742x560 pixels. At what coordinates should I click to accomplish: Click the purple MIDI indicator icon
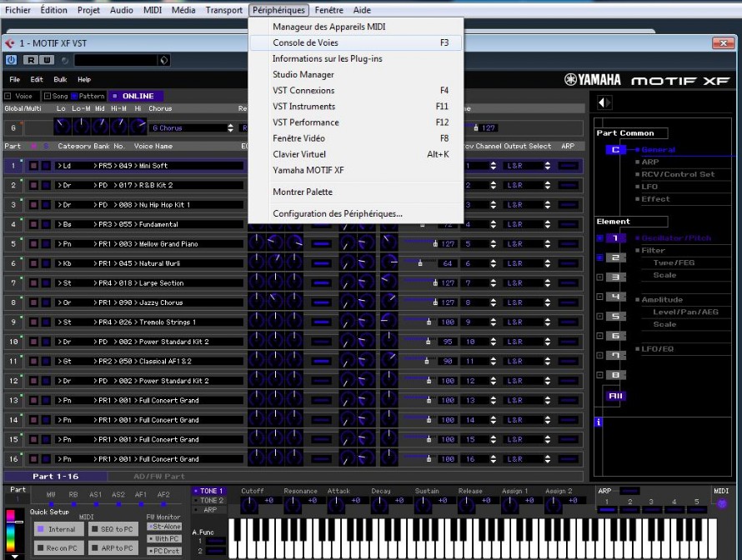(x=721, y=503)
